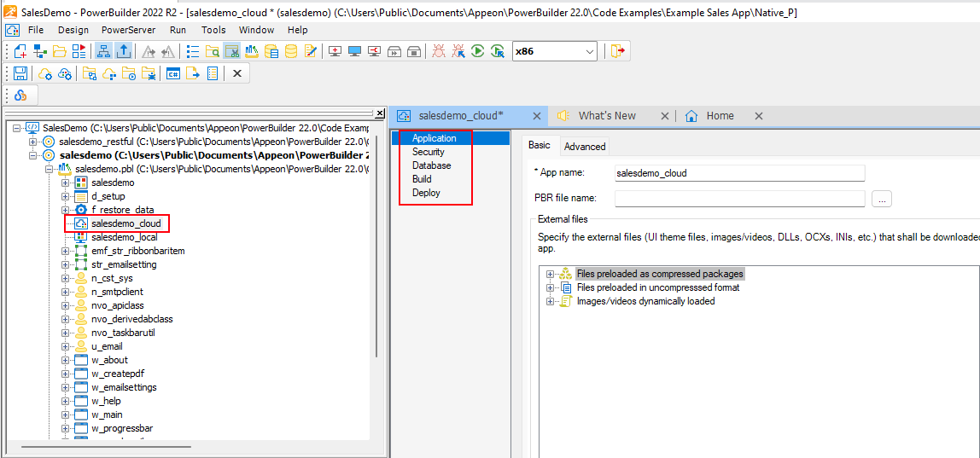The image size is (980, 458).
Task: Click the Save floppy disk icon
Action: point(20,73)
